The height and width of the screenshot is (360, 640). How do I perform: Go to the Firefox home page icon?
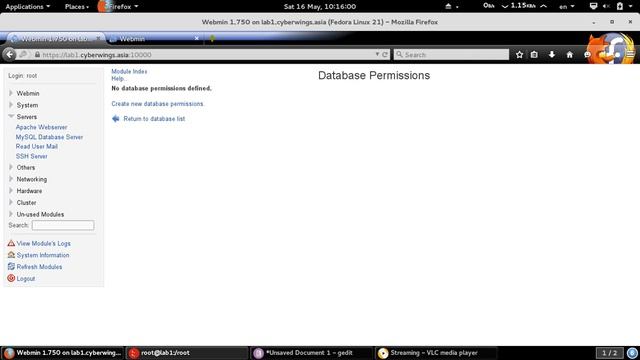click(569, 54)
